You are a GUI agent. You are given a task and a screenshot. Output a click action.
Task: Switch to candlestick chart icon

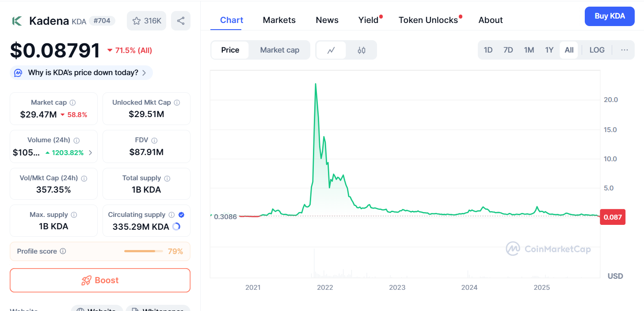click(x=361, y=50)
